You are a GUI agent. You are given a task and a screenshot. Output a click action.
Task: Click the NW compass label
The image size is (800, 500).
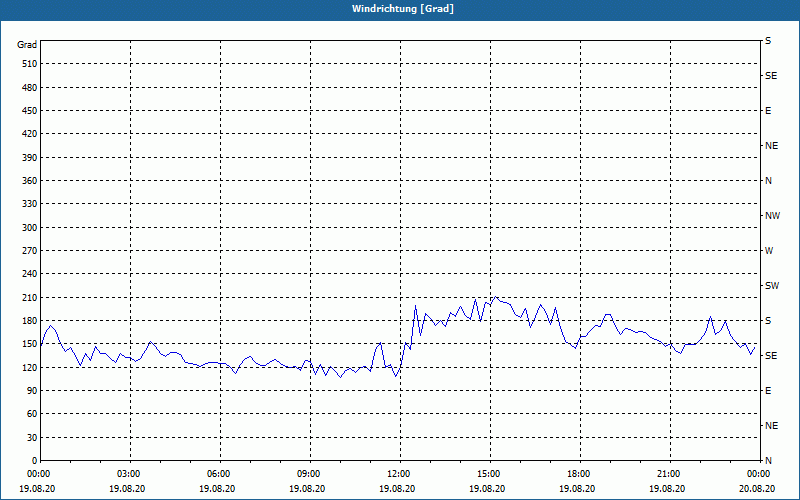coord(772,216)
